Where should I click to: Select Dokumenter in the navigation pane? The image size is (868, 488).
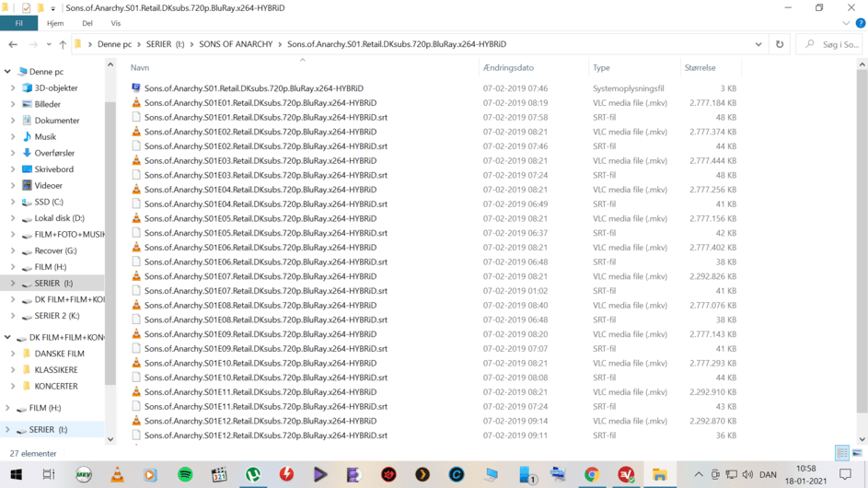[57, 121]
